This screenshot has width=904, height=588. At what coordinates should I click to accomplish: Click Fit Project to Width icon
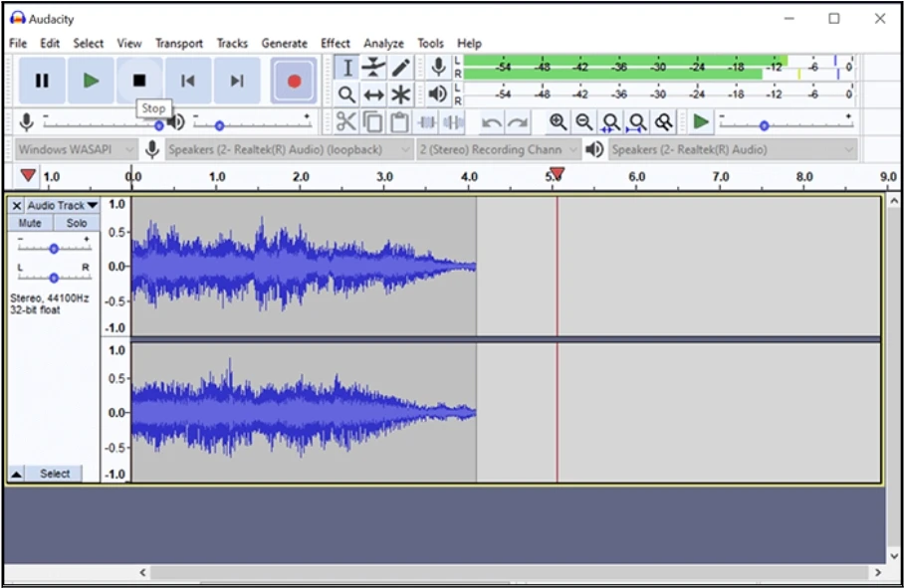[x=637, y=122]
